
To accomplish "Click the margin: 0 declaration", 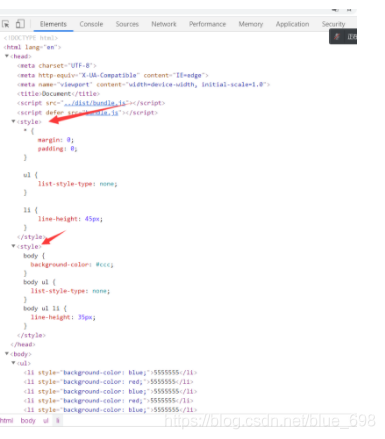I will pyautogui.click(x=56, y=140).
